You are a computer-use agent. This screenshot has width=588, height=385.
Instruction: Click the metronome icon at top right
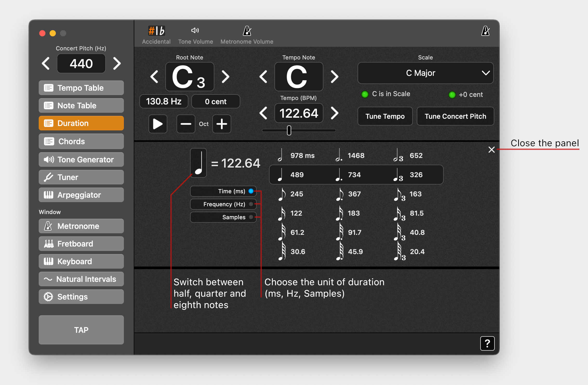(x=485, y=31)
